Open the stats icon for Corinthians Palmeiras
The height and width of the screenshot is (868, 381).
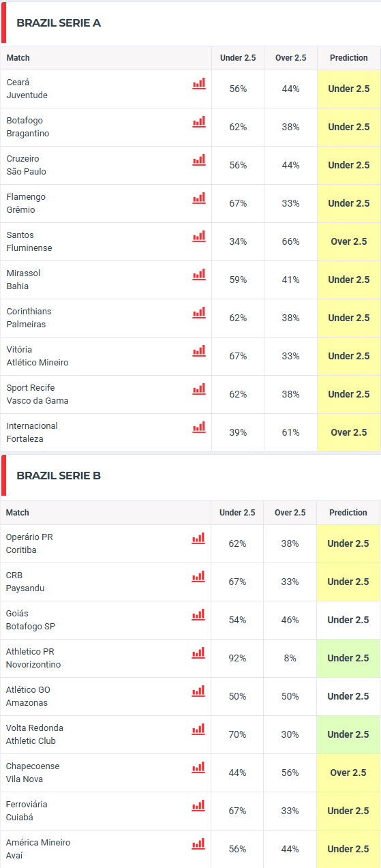[x=198, y=313]
